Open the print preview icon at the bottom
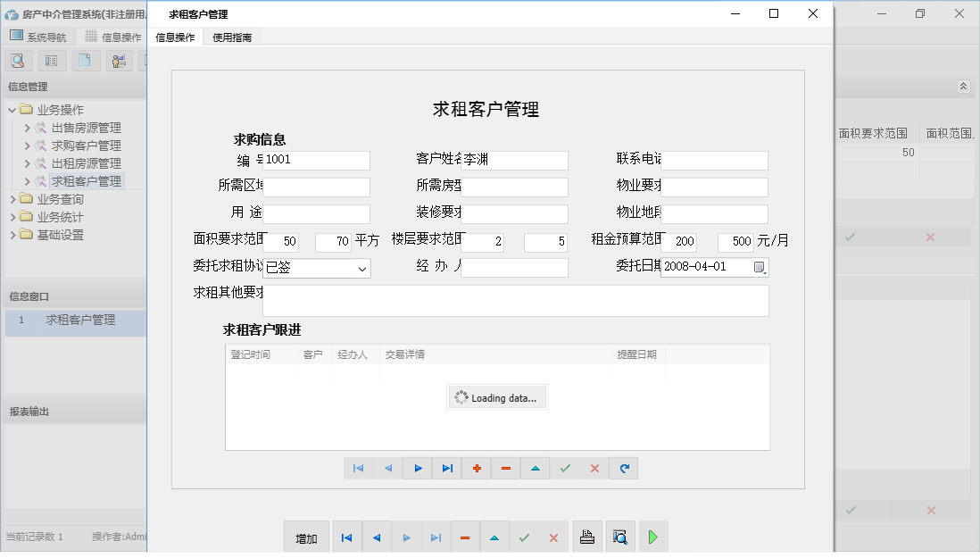The image size is (980, 558). click(619, 536)
